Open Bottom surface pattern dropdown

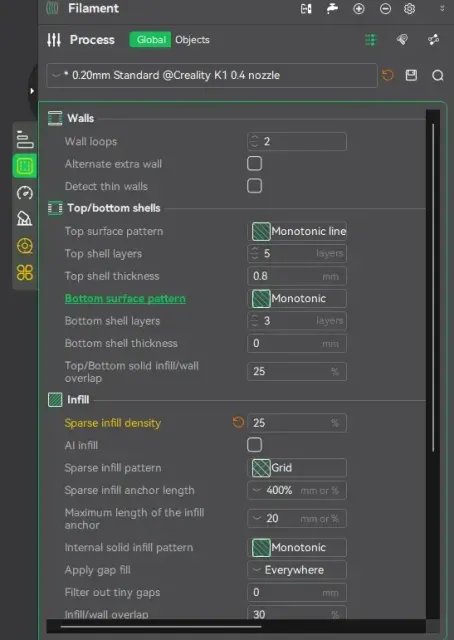[297, 298]
